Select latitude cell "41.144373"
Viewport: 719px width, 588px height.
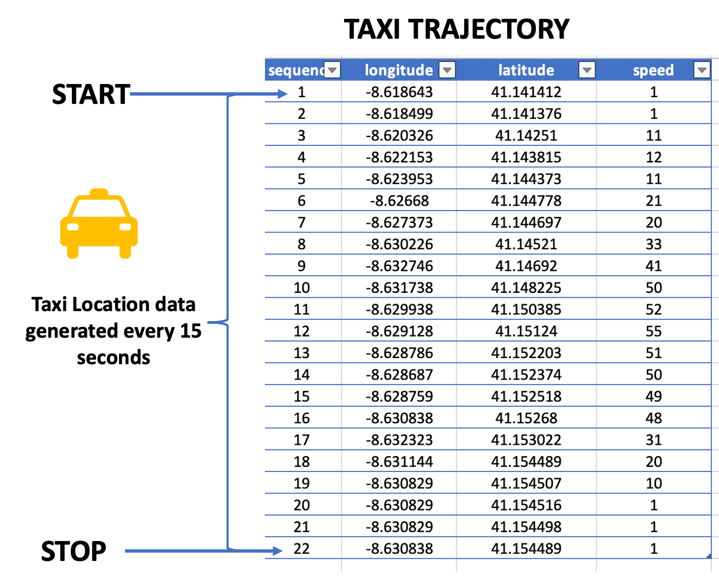point(526,179)
